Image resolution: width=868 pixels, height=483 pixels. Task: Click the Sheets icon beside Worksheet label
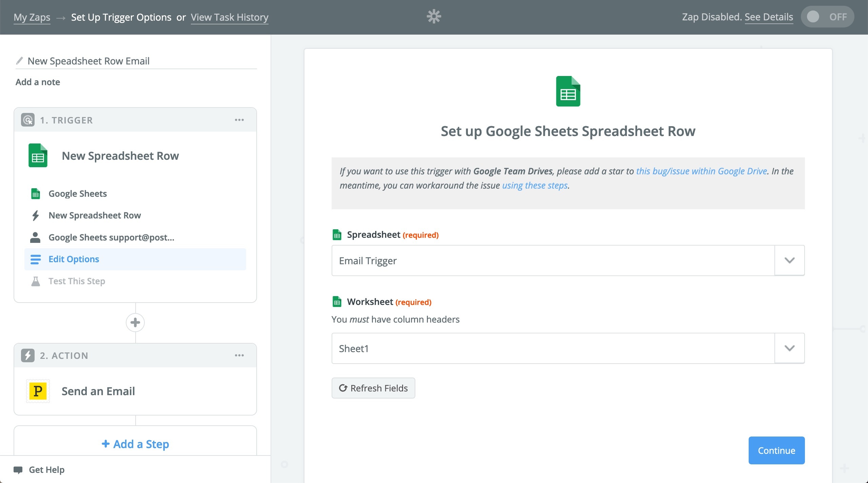[337, 302]
